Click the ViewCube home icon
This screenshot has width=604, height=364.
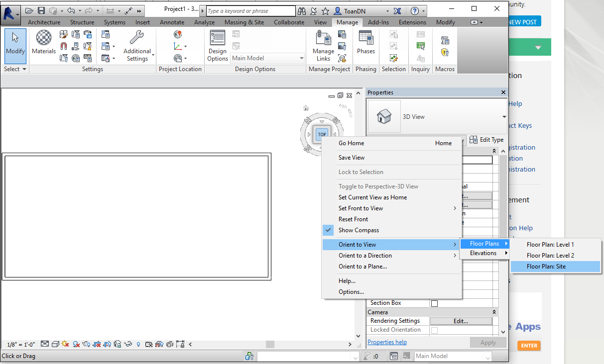point(306,107)
